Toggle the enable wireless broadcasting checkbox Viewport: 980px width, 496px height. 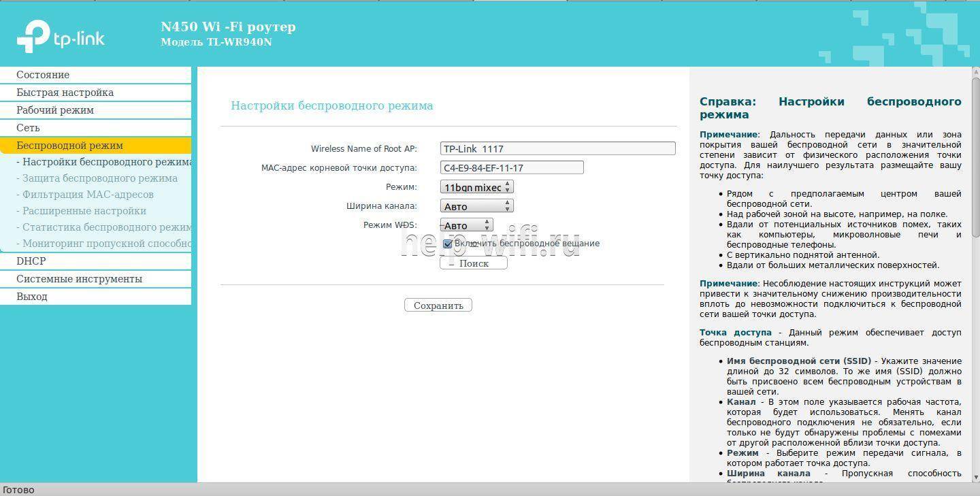coord(448,244)
